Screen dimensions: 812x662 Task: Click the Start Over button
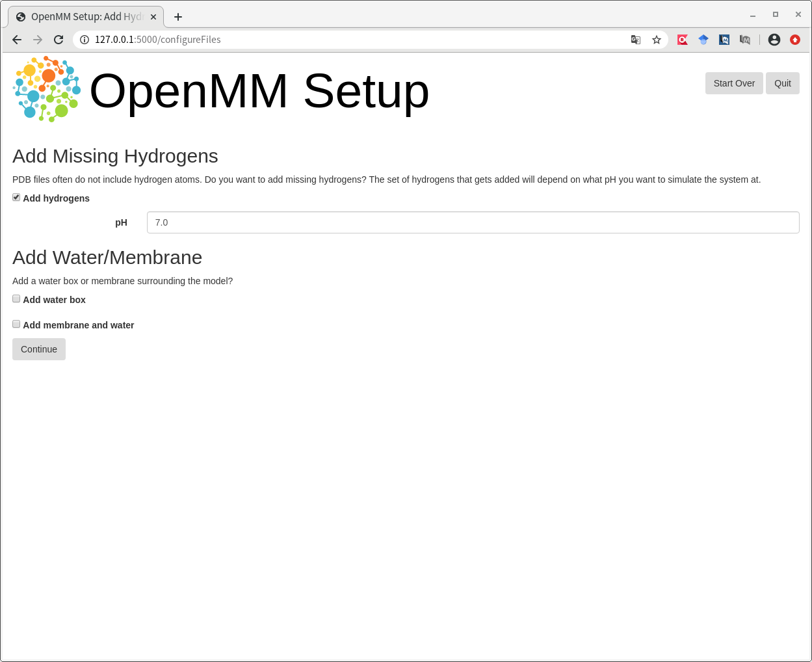[x=734, y=83]
